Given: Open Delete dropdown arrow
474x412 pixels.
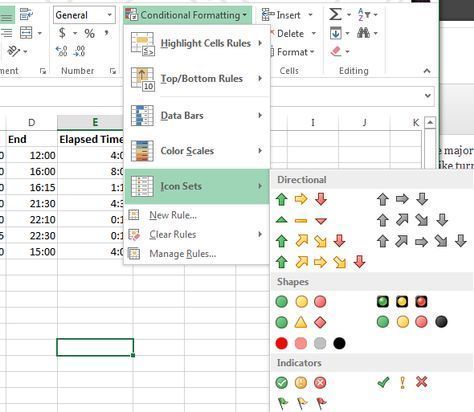Looking at the screenshot, I should point(313,33).
